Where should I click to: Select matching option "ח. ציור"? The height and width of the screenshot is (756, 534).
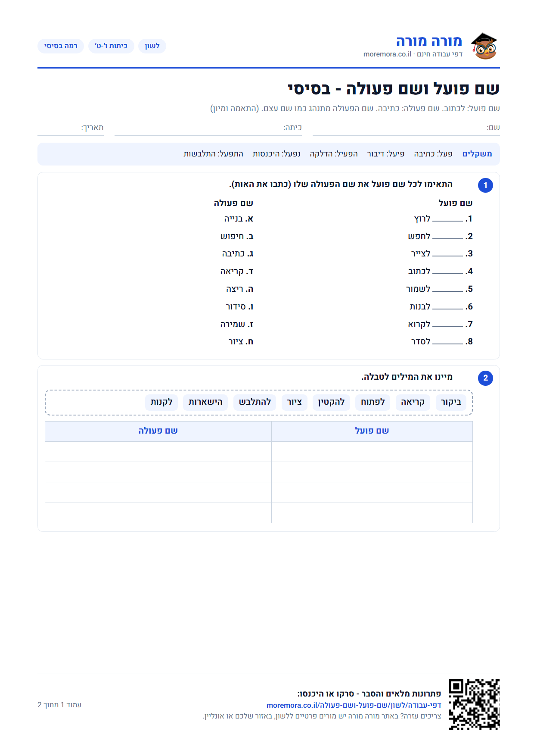point(241,342)
